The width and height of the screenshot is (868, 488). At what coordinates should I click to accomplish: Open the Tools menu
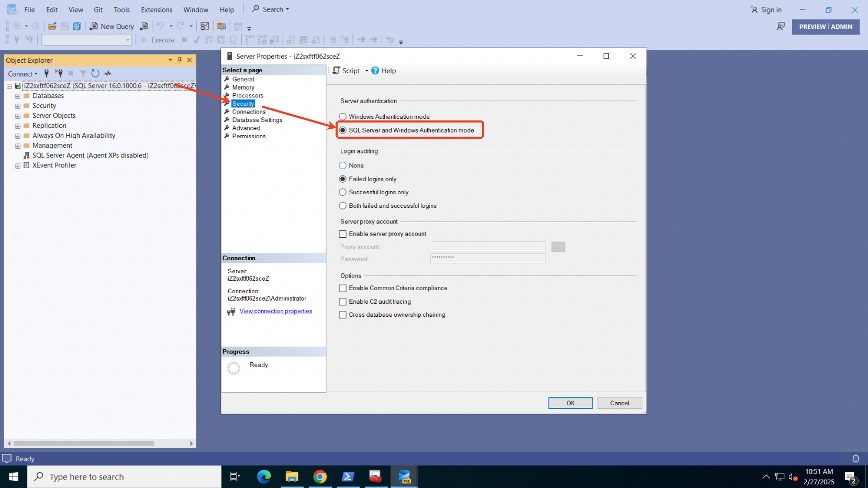121,9
